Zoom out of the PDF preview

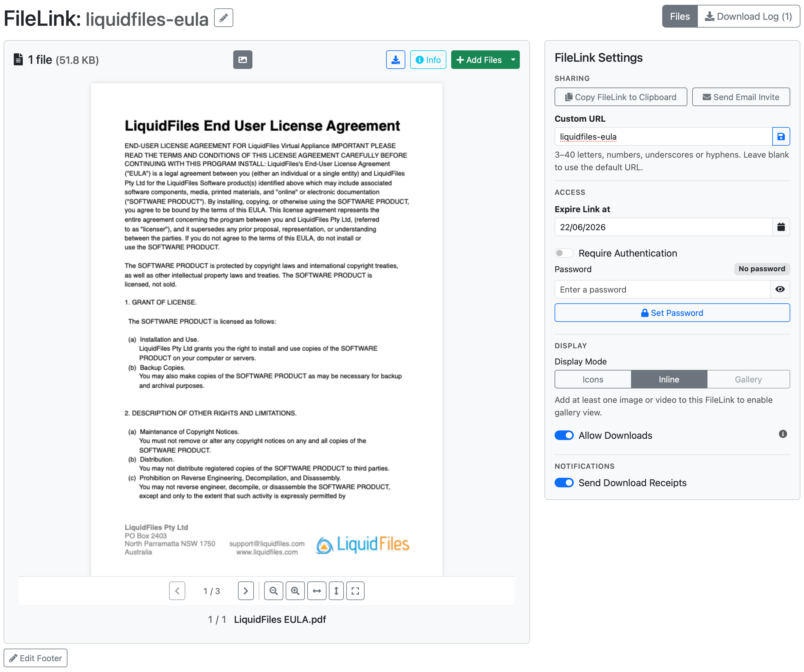273,591
